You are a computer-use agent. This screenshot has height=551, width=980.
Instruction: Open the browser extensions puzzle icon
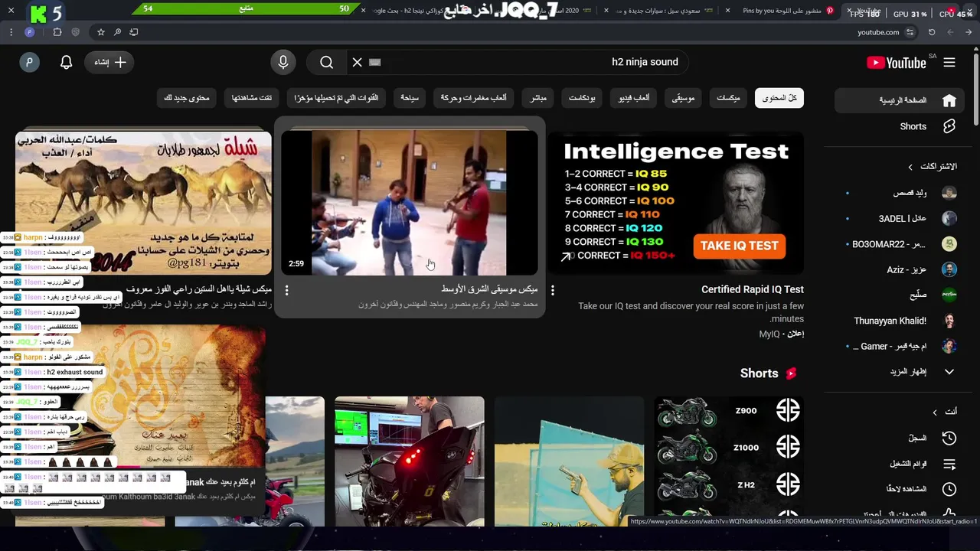coord(57,32)
